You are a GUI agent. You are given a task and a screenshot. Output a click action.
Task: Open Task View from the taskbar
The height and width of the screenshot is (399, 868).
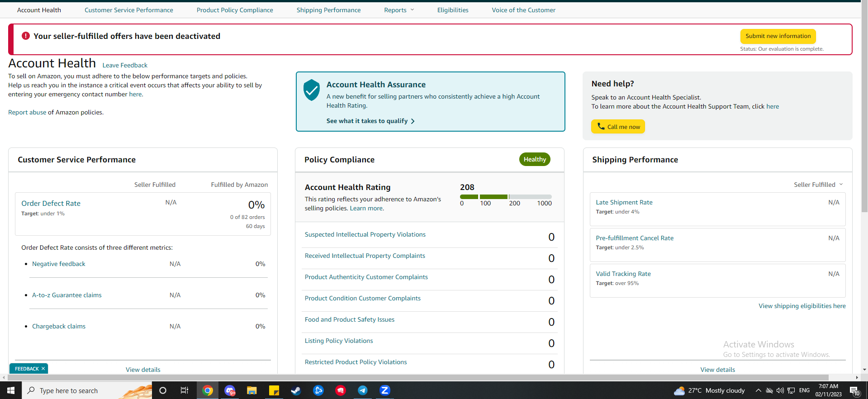185,390
